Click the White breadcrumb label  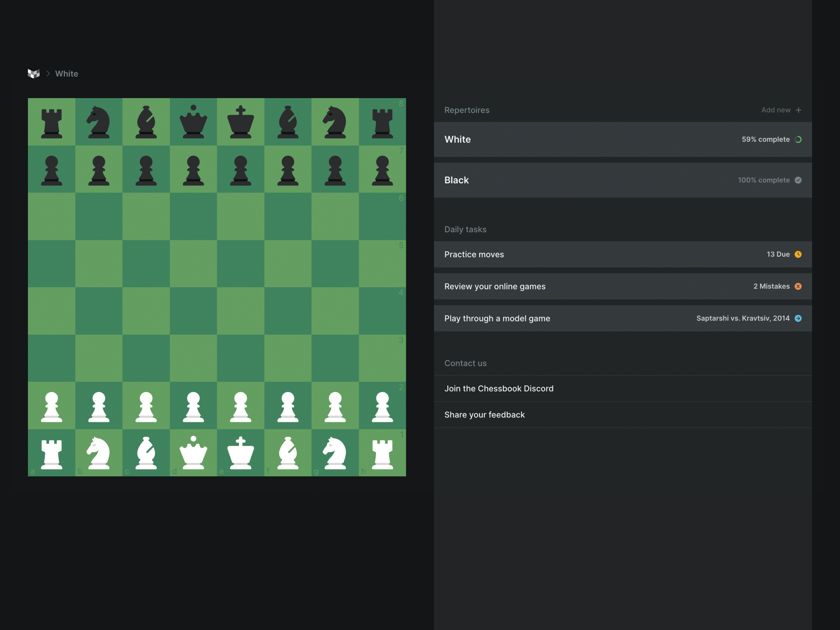(66, 74)
